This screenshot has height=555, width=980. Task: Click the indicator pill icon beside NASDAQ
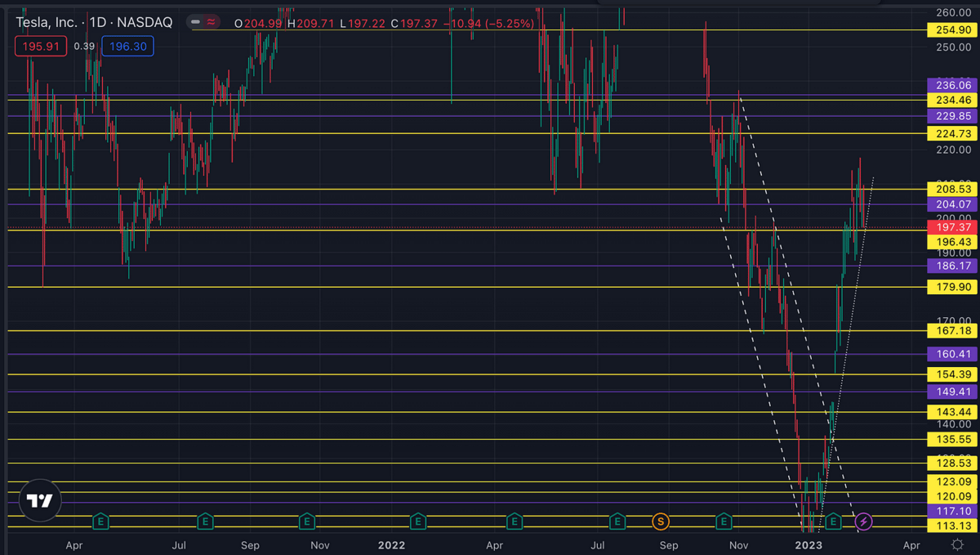pyautogui.click(x=205, y=23)
